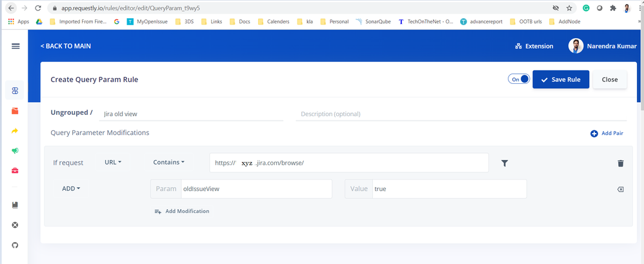644x264 pixels.
Task: Expand the ADD action dropdown
Action: pos(71,188)
